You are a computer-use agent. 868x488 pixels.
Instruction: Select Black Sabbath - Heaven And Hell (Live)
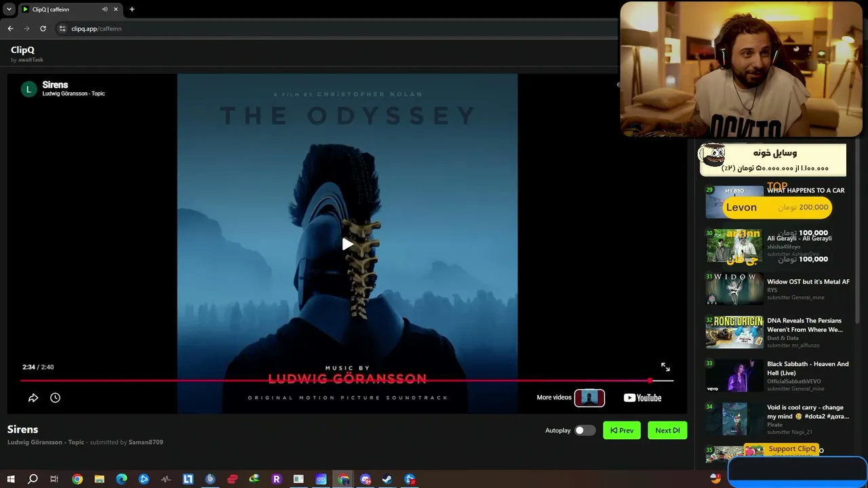[808, 368]
